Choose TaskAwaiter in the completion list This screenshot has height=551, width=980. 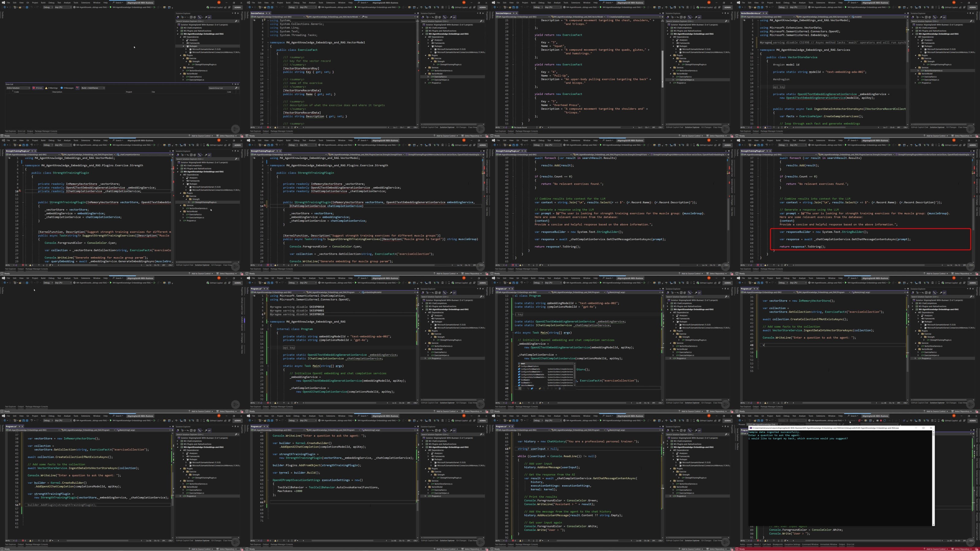[x=526, y=380]
